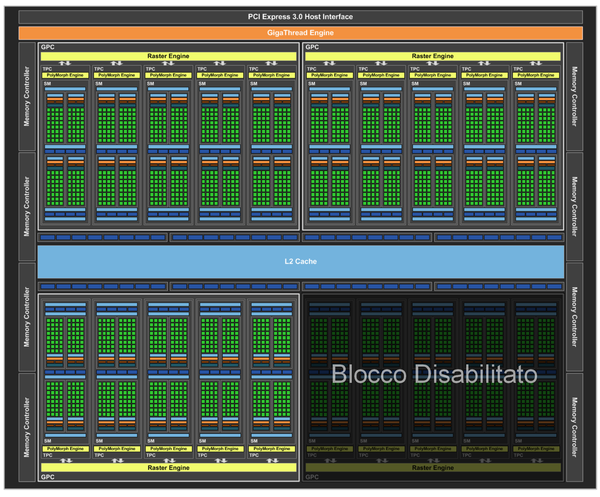The height and width of the screenshot is (497, 600).
Task: Click arrows icon under top-left Raster Engine
Action: [65, 63]
